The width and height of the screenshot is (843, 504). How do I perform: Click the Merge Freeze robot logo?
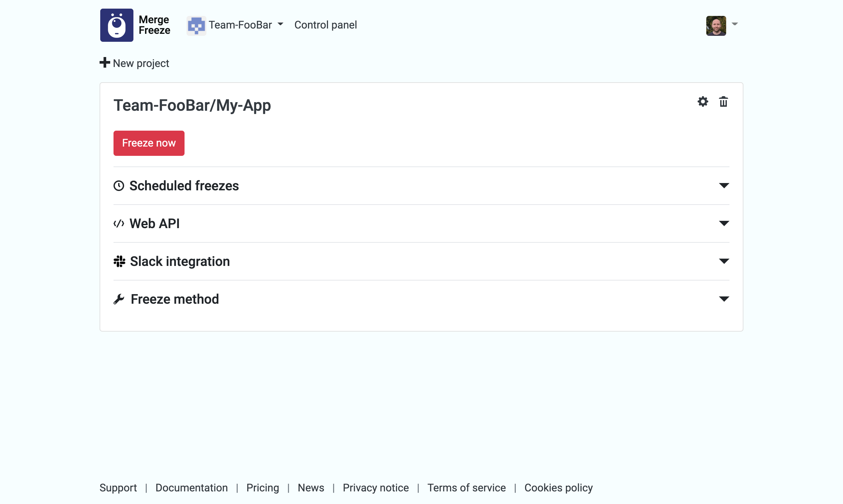[116, 25]
